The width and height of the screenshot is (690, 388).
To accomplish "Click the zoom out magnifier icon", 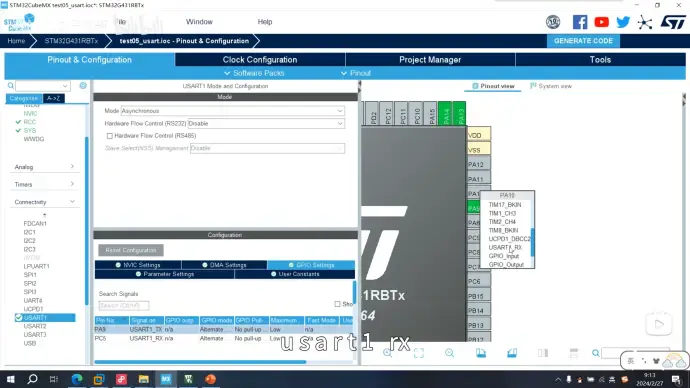I will pyautogui.click(x=449, y=353).
